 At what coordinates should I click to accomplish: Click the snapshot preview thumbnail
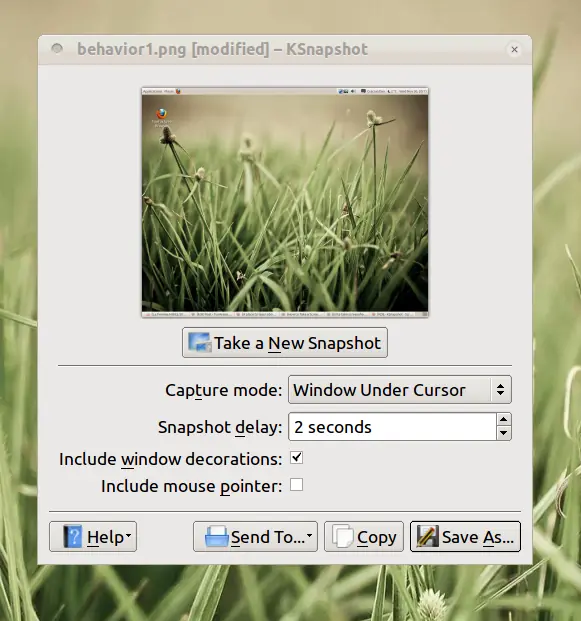(x=285, y=202)
